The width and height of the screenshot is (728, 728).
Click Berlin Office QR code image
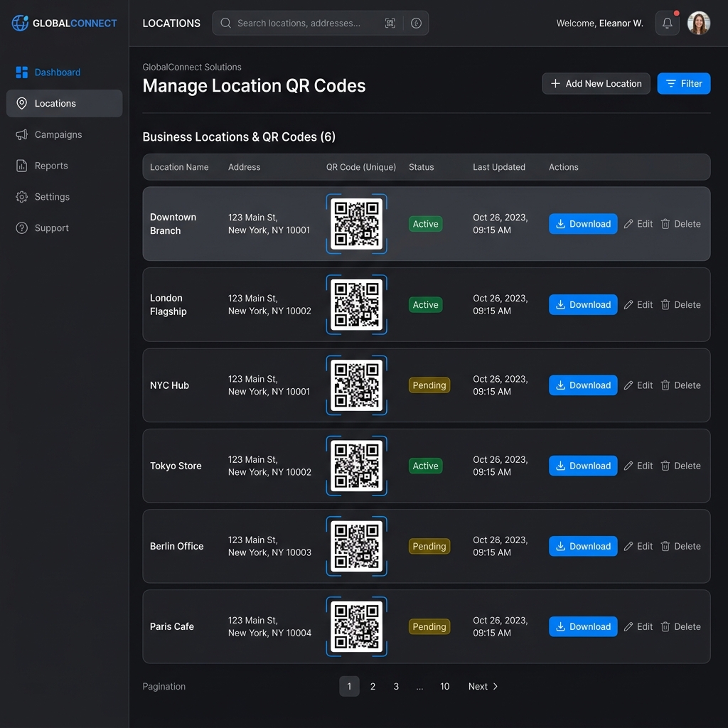(x=357, y=547)
